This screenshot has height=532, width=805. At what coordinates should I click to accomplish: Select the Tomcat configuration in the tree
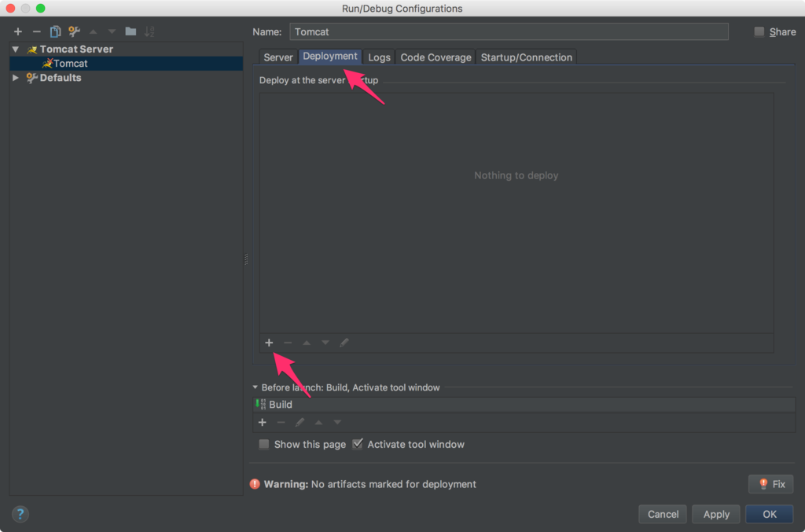click(x=127, y=64)
